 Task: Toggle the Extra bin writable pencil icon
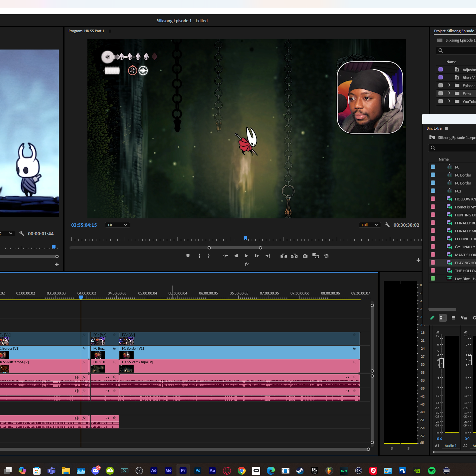432,318
